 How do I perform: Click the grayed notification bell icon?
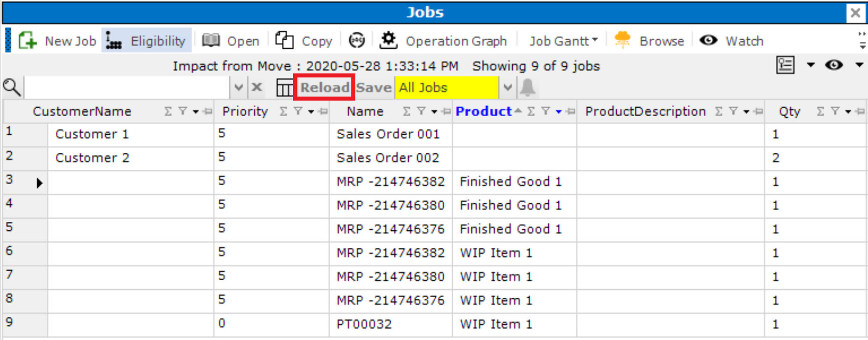(527, 88)
